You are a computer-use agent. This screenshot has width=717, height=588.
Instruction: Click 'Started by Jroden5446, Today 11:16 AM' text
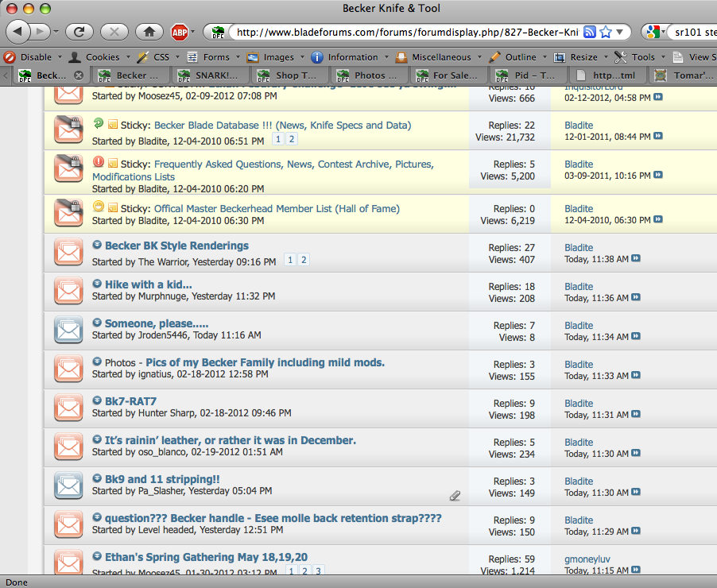tap(176, 335)
